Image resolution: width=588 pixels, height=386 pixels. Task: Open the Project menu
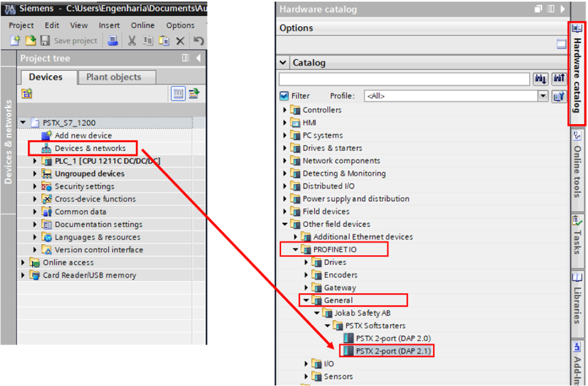21,25
